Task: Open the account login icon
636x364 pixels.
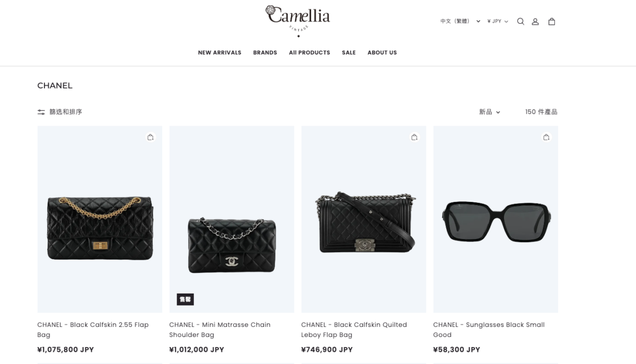Action: (535, 22)
